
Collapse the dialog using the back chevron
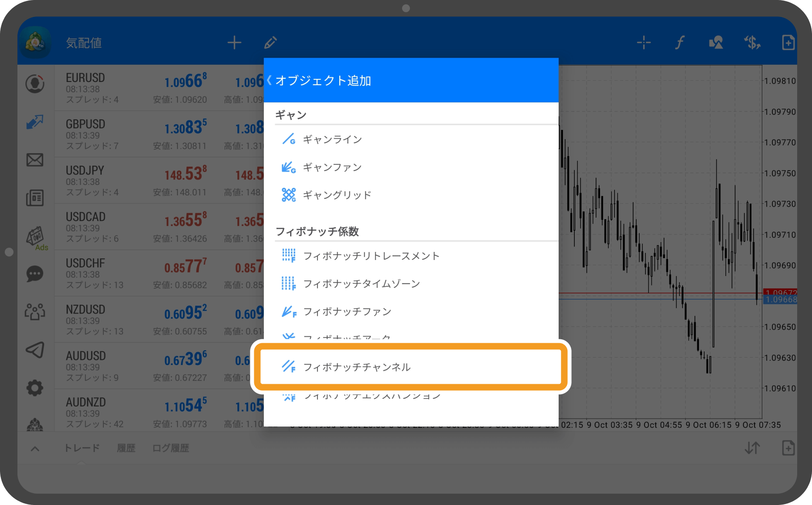pyautogui.click(x=269, y=80)
